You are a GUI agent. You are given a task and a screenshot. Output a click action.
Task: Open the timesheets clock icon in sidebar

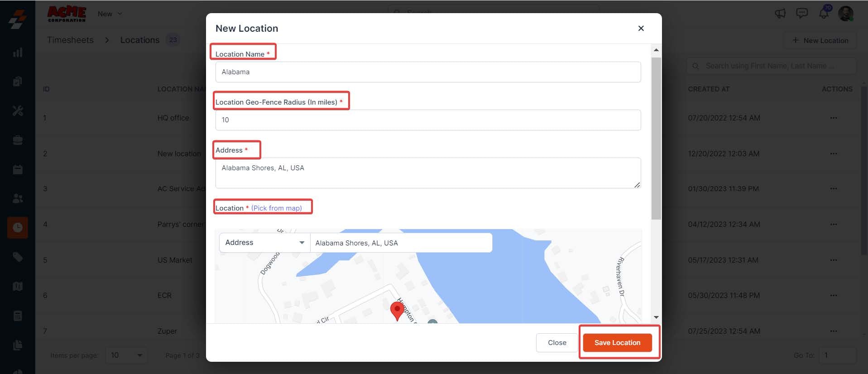click(18, 227)
